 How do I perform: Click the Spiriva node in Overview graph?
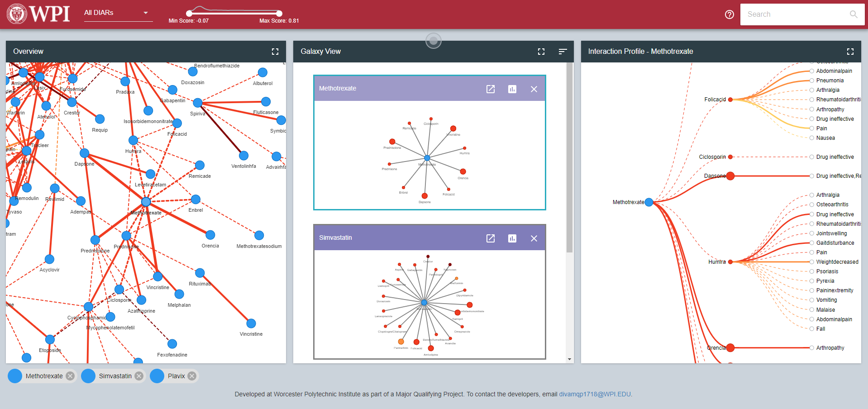[x=197, y=103]
